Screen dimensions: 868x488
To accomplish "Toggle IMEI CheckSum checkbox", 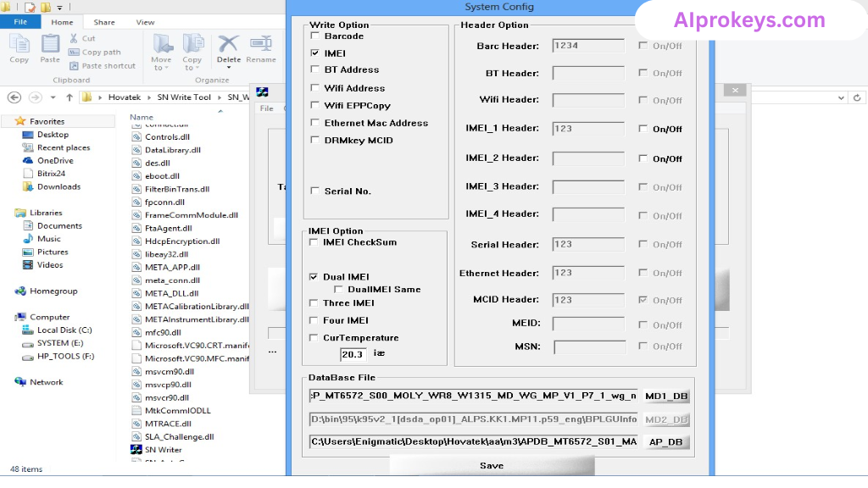I will pos(314,242).
